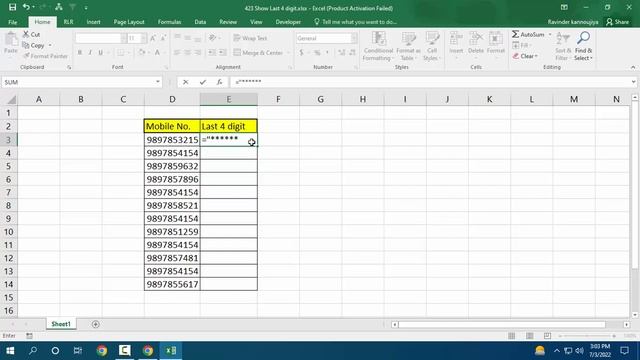Viewport: 640px width, 360px height.
Task: Open the font name dropdown
Action: (123, 38)
